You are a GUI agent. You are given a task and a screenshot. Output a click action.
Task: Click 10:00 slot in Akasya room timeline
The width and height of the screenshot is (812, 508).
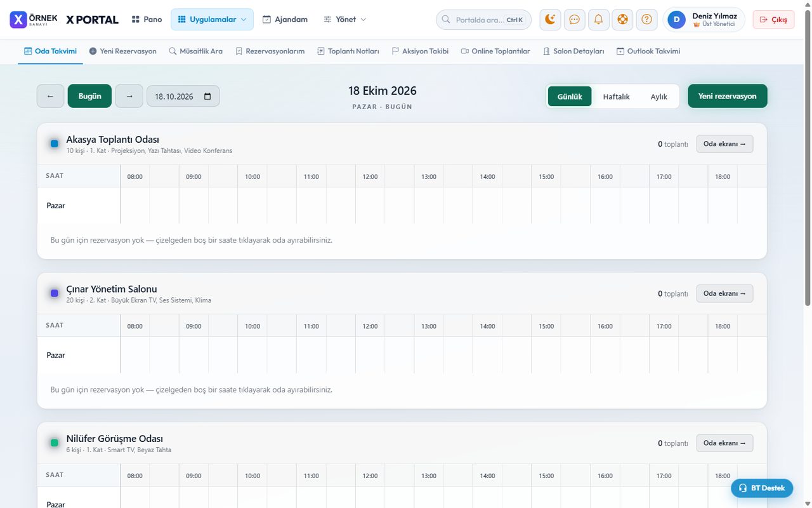coord(252,205)
